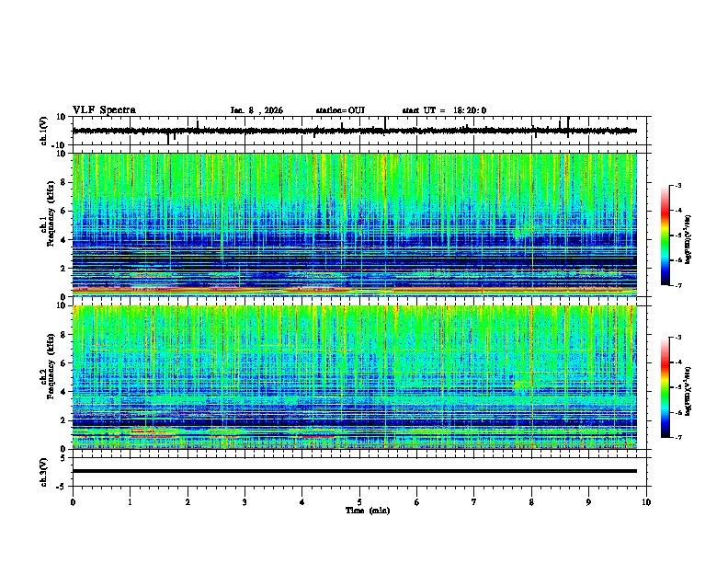Click the "-7" label on ch.2 color bar
Viewport: 728px width, 563px height.
[x=677, y=438]
